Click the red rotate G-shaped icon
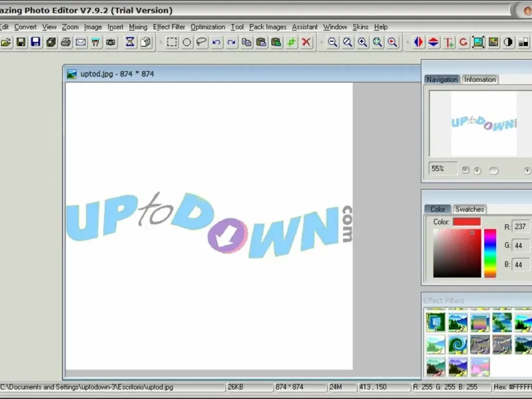The height and width of the screenshot is (399, 532). pyautogui.click(x=463, y=43)
